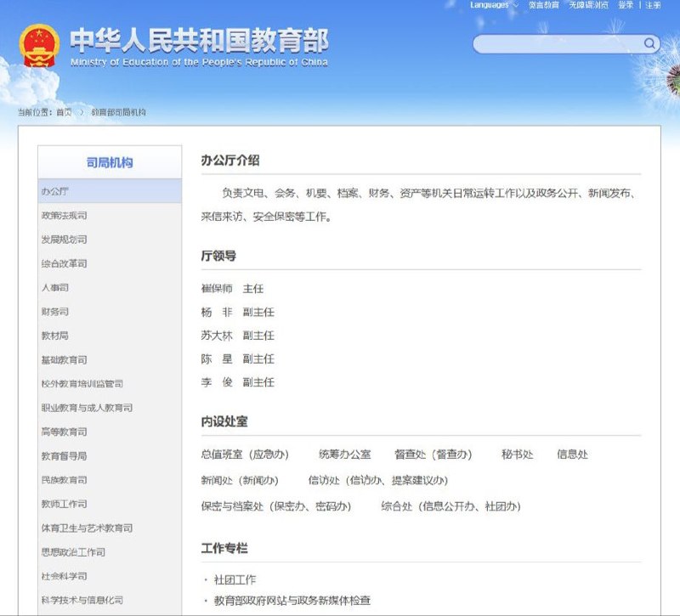Viewport: 680px width, 616px height.
Task: Click 总值班室（应急办）text
Action: pyautogui.click(x=245, y=455)
